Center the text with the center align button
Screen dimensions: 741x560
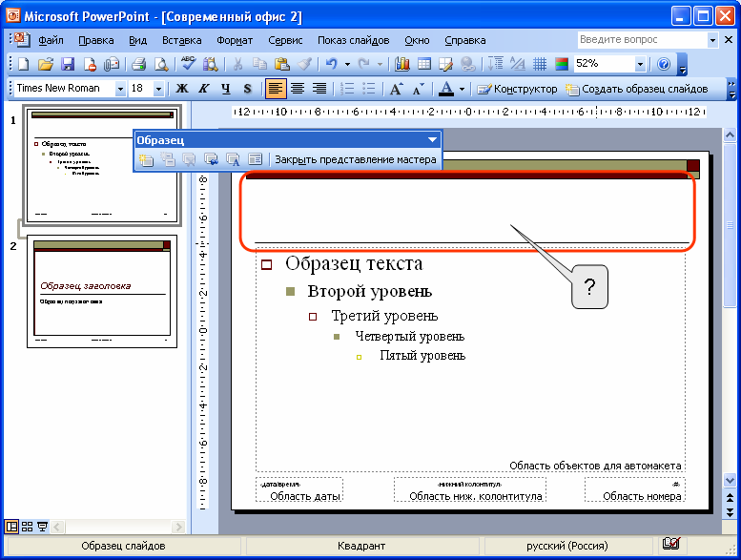298,89
